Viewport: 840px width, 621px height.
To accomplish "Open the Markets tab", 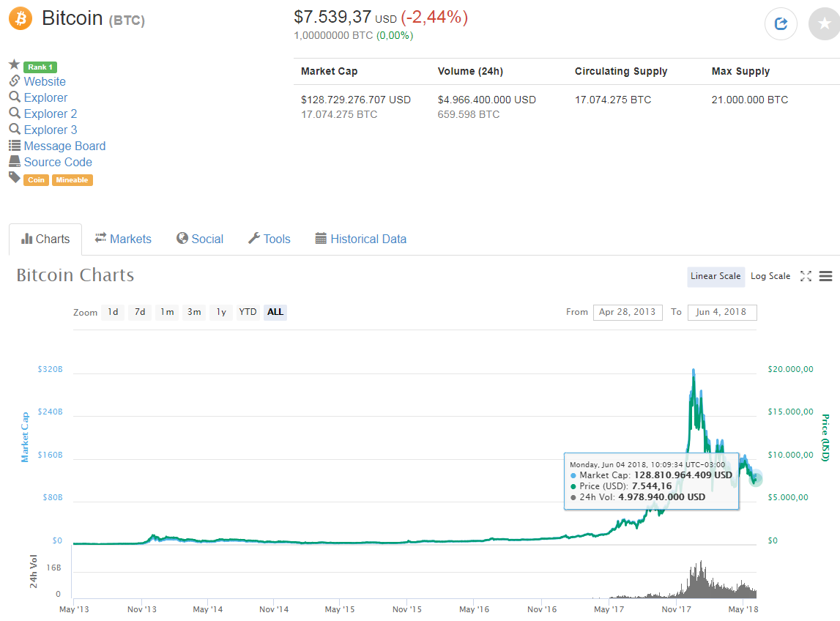I will 123,239.
